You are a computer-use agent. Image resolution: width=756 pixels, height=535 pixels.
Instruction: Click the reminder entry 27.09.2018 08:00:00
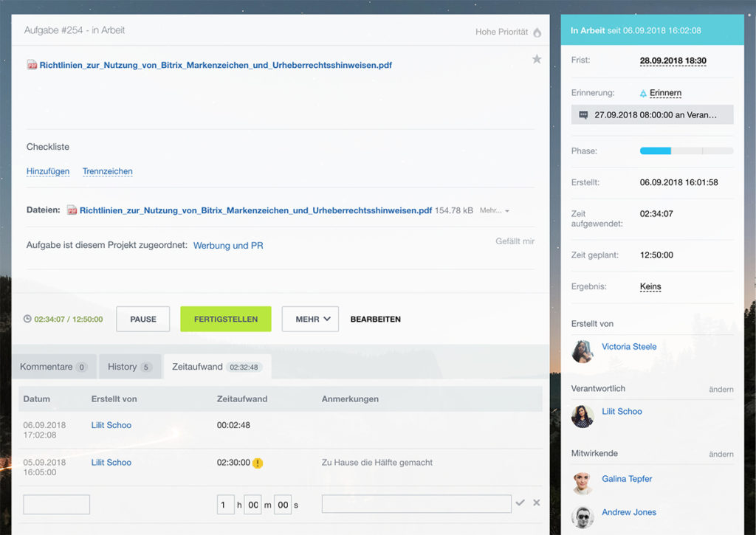pos(653,114)
